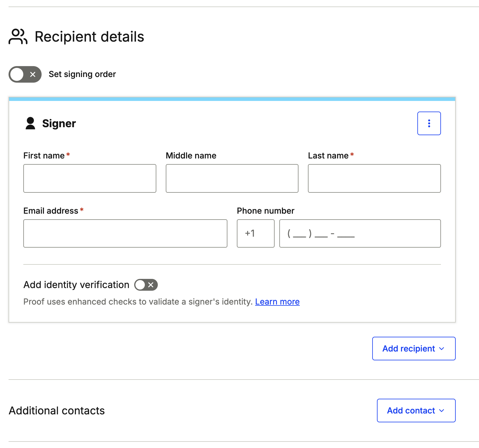Click the 'Last name' label
Screen dimensions: 479x448
click(328, 156)
